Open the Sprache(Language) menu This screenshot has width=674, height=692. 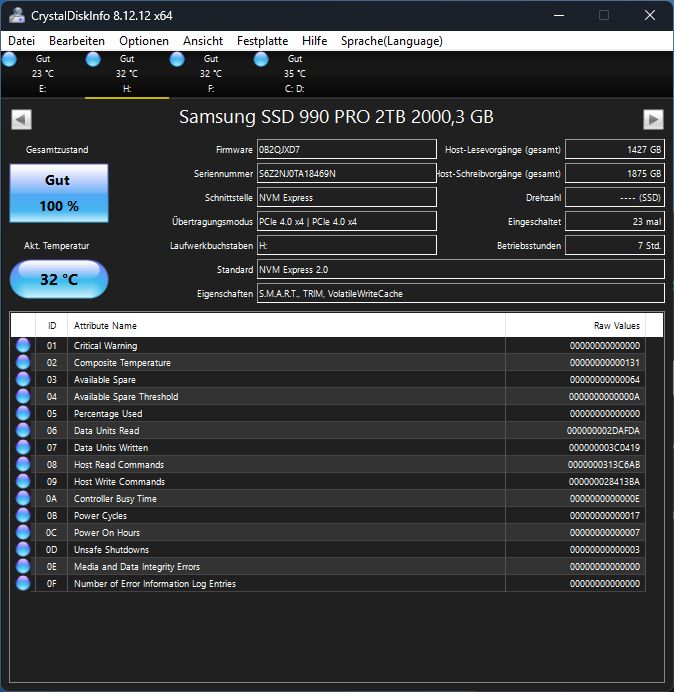[392, 41]
